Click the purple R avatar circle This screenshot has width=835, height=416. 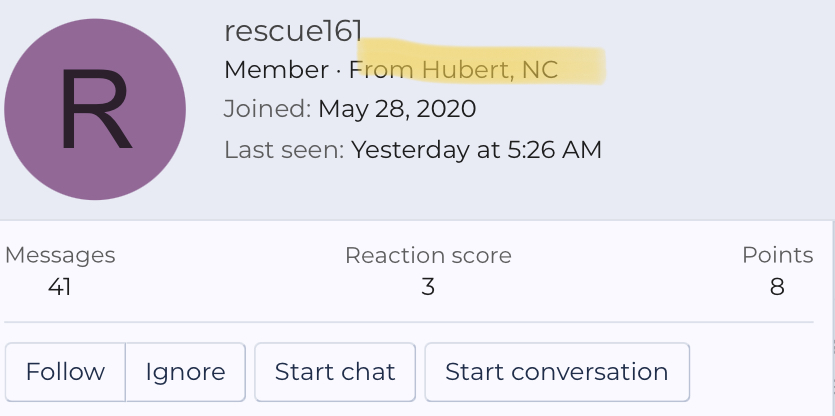[x=95, y=109]
